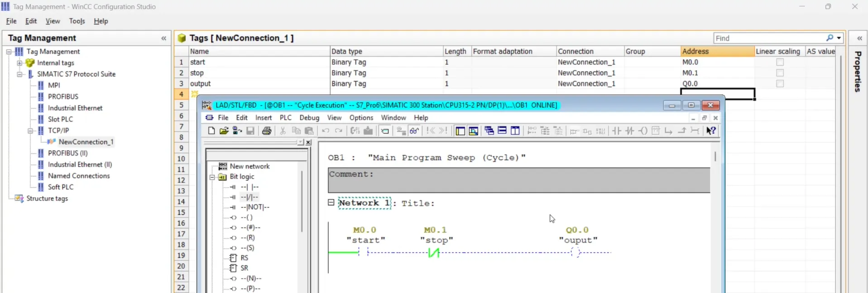868x293 pixels.
Task: Select the --(S) set coil element
Action: coord(248,248)
